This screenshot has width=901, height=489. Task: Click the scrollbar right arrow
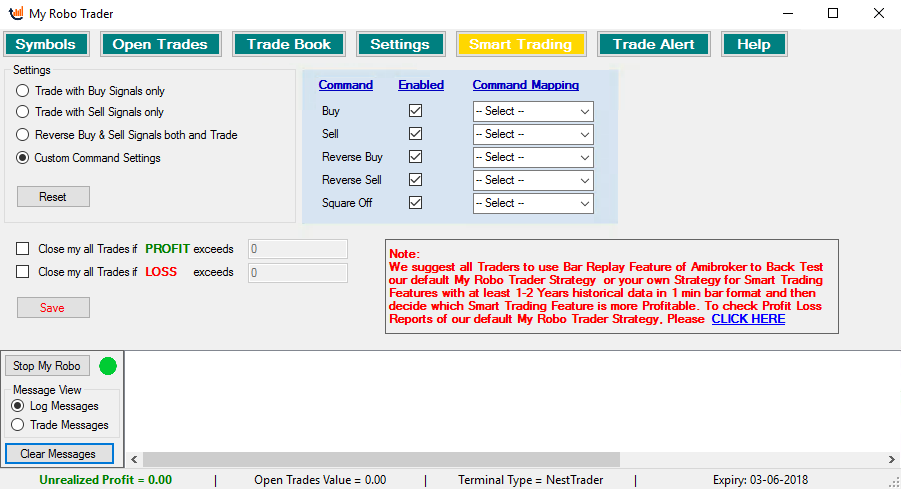891,459
